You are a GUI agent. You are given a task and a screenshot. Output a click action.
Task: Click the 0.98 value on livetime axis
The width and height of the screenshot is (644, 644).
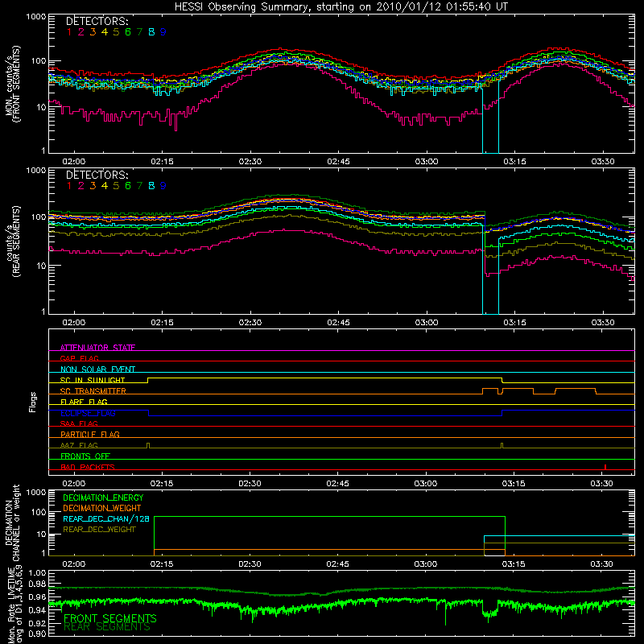pyautogui.click(x=37, y=584)
